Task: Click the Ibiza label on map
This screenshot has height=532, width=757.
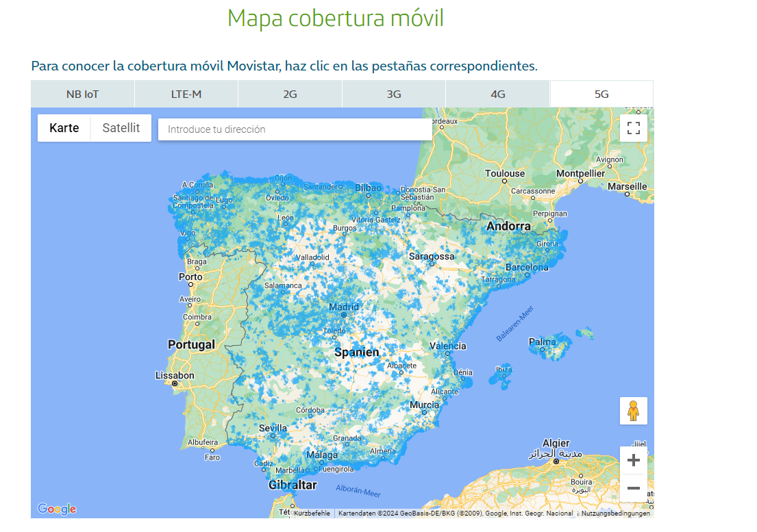Action: point(504,370)
